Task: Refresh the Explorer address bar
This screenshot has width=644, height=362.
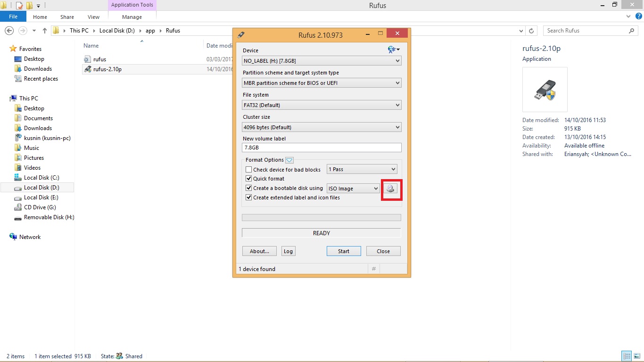Action: coord(531,31)
